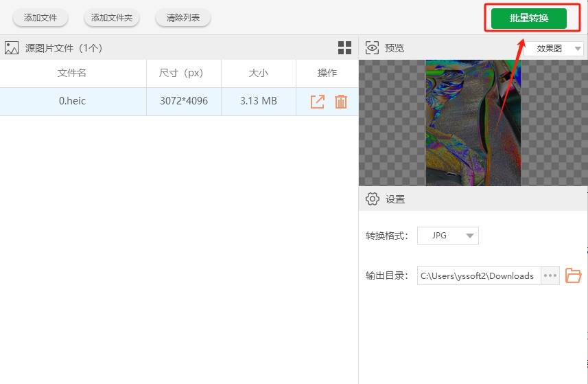Click the source image files icon
588x384 pixels.
[x=11, y=48]
